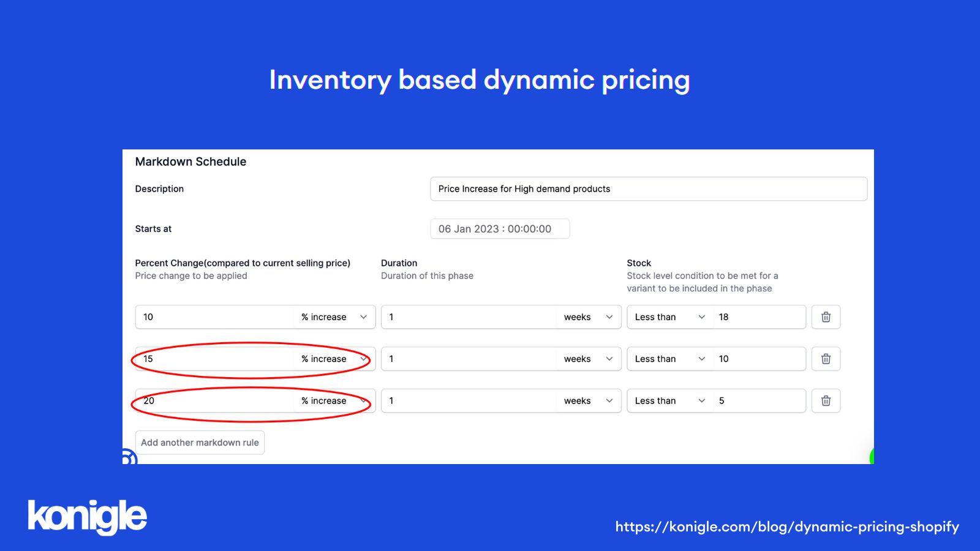Click the 'Starts at' label
The width and height of the screenshot is (980, 551).
click(x=153, y=229)
